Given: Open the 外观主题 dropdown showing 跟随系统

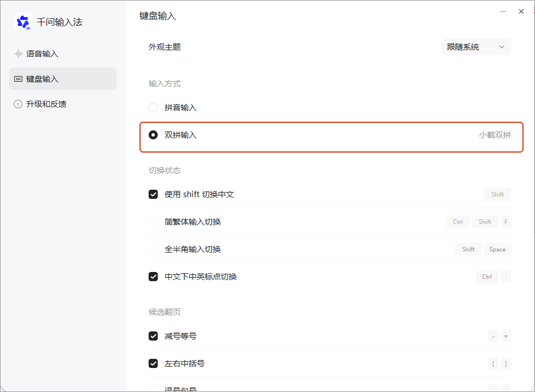Looking at the screenshot, I should (476, 47).
